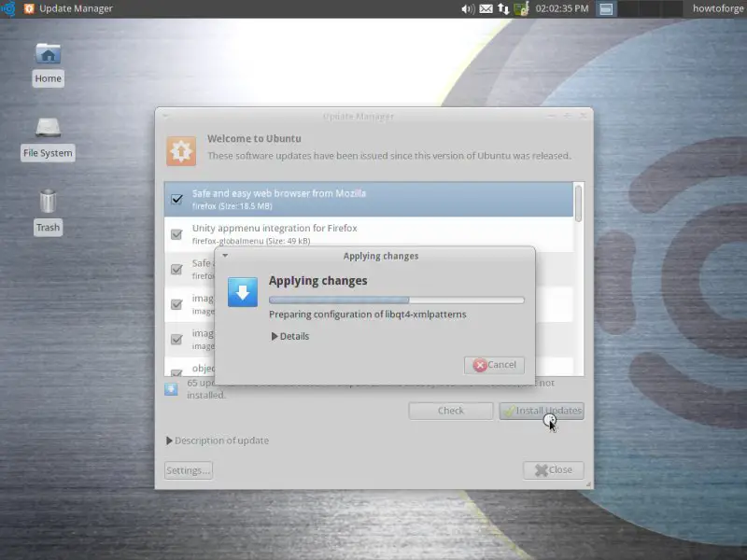The image size is (747, 560).
Task: Switch to the first workspace in the pager
Action: [x=606, y=8]
